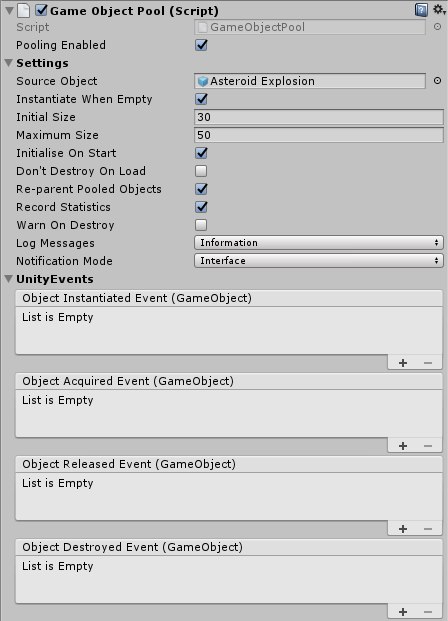Toggle Re-parent Pooled Objects checkbox

(x=201, y=189)
